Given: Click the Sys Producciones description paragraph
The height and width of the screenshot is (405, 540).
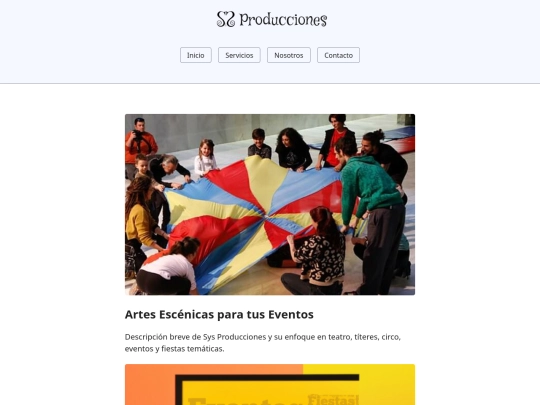Looking at the screenshot, I should [263, 343].
